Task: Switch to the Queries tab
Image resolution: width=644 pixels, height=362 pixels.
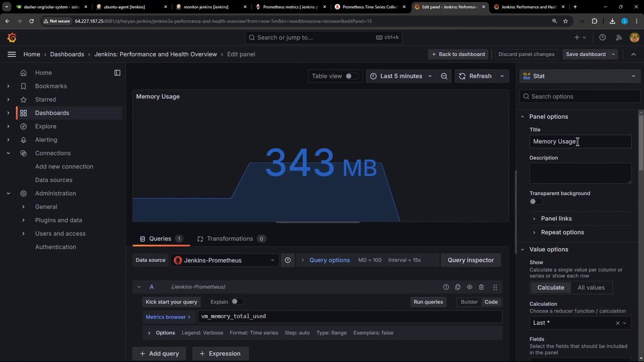Action: click(161, 239)
